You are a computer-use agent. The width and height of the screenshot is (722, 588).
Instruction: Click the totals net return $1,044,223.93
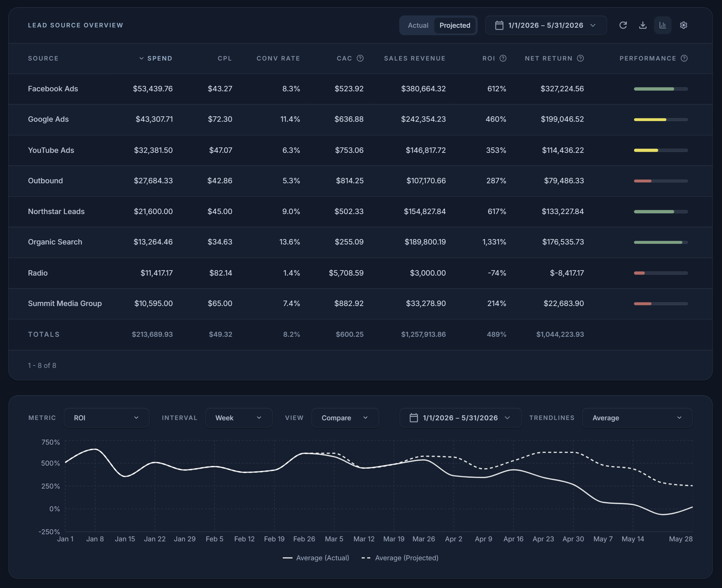[x=560, y=334]
